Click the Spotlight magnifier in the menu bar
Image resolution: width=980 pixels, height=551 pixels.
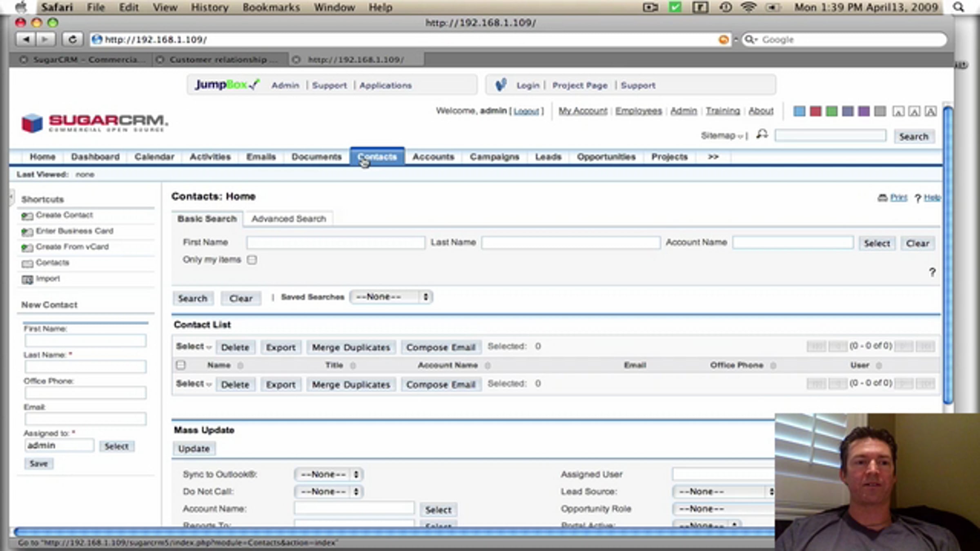[x=958, y=7]
